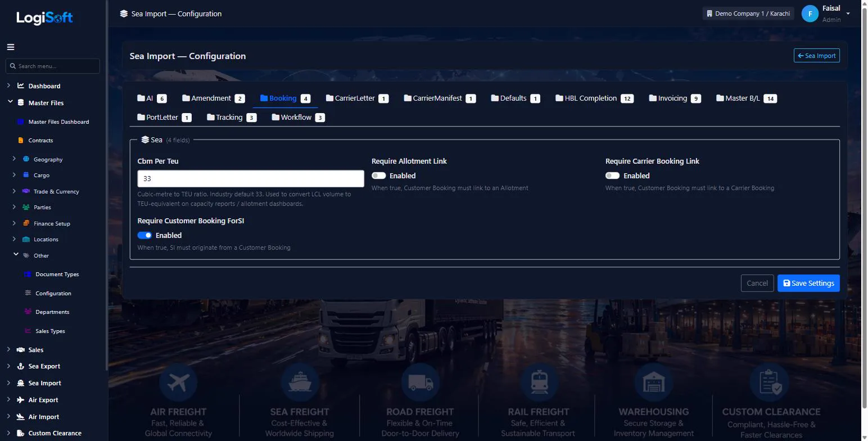Expand the Finance Setup chevron

14,223
